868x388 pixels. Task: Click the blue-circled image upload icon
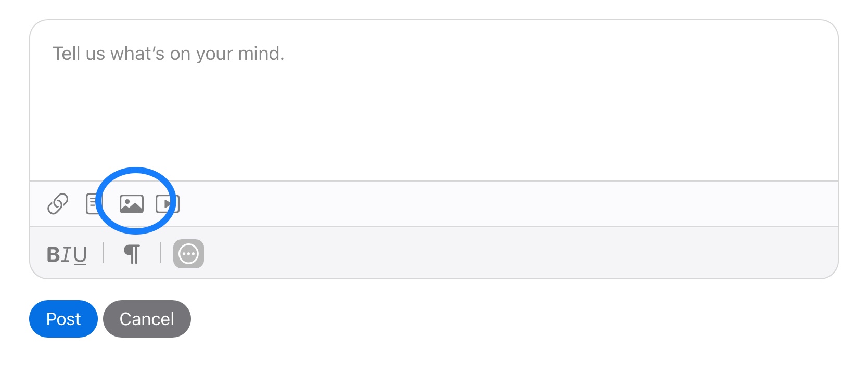[x=132, y=204]
